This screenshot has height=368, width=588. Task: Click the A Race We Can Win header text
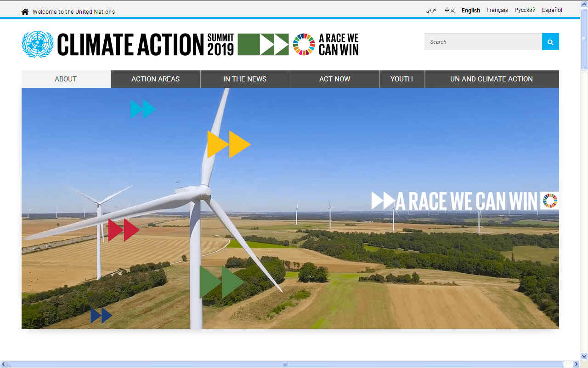click(339, 44)
